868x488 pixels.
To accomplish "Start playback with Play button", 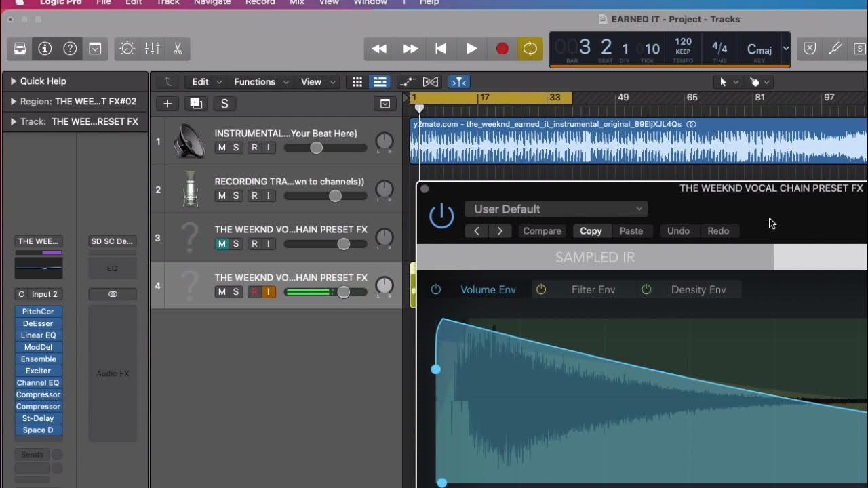I will pos(471,49).
